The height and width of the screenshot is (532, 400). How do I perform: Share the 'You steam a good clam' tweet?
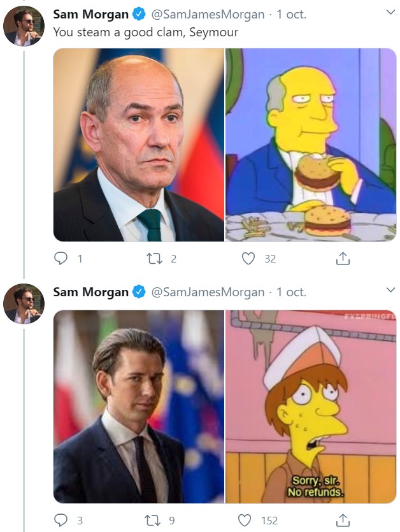click(343, 259)
